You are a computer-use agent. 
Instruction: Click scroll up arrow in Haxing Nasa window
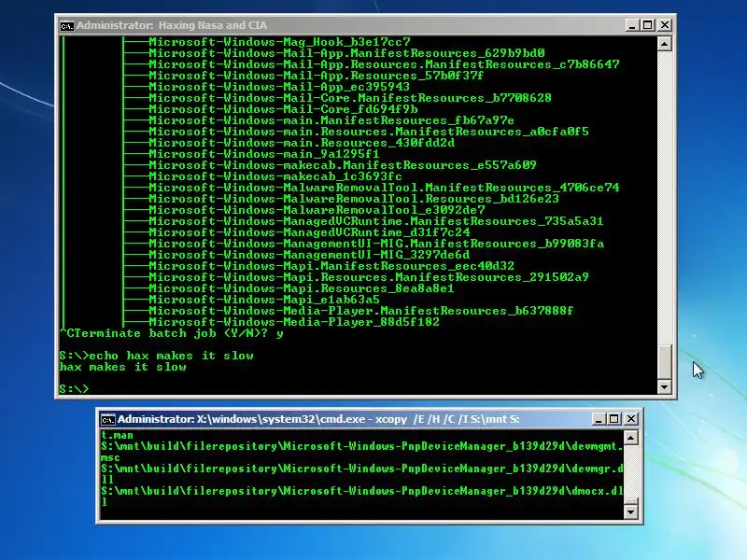coord(664,44)
